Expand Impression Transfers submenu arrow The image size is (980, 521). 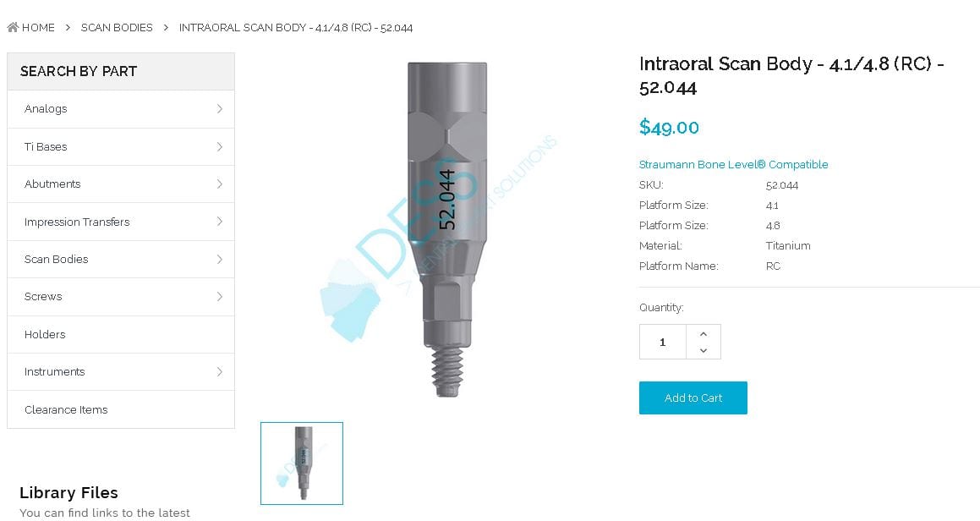[219, 222]
